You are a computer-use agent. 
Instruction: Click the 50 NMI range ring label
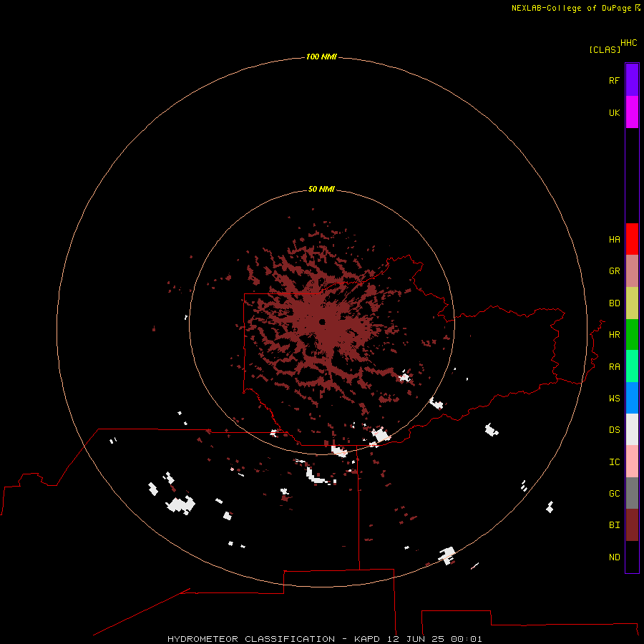click(x=321, y=189)
